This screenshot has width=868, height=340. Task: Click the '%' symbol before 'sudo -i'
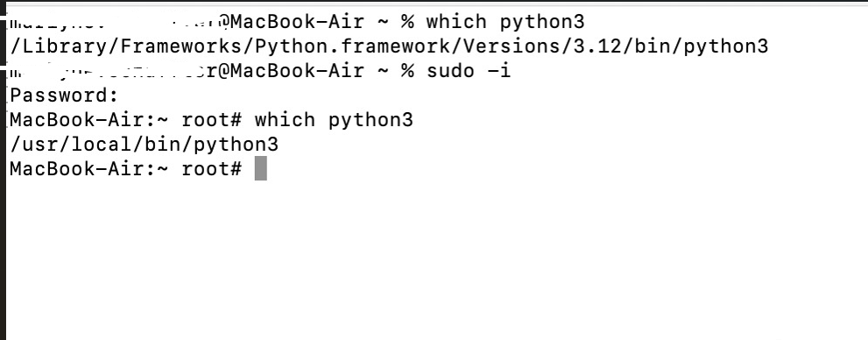coord(407,72)
